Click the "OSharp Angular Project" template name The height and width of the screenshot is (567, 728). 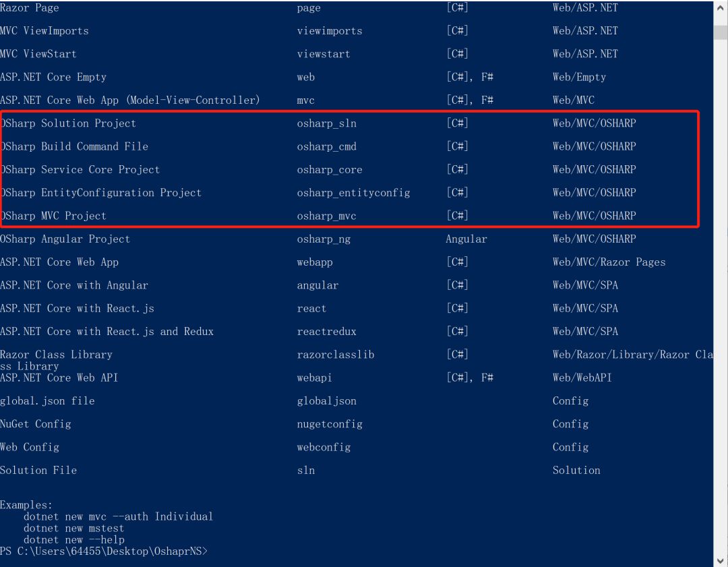[x=65, y=239]
